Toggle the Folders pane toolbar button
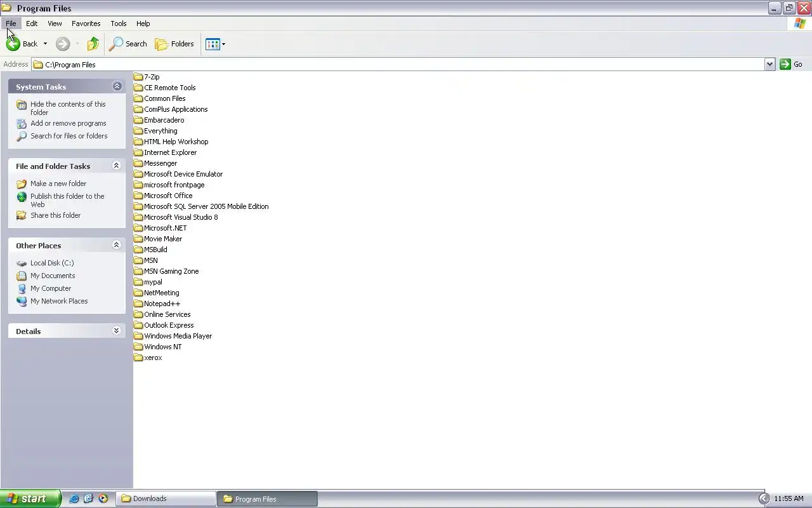 point(174,44)
